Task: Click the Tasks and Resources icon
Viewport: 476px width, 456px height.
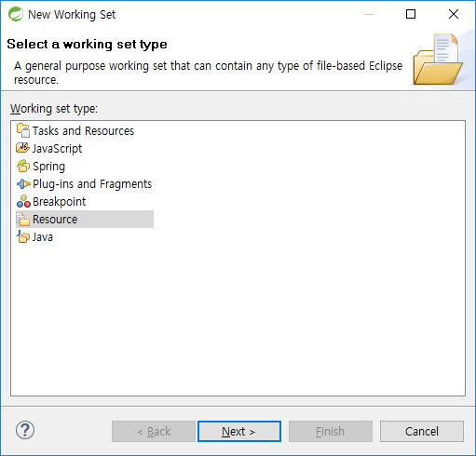Action: pos(23,130)
